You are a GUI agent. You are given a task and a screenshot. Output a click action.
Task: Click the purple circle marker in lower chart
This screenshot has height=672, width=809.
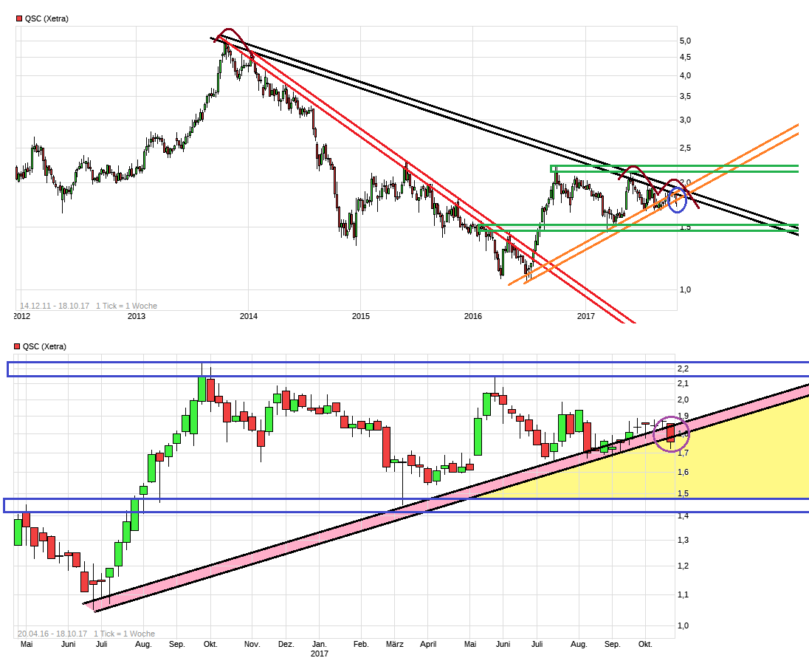click(x=671, y=434)
